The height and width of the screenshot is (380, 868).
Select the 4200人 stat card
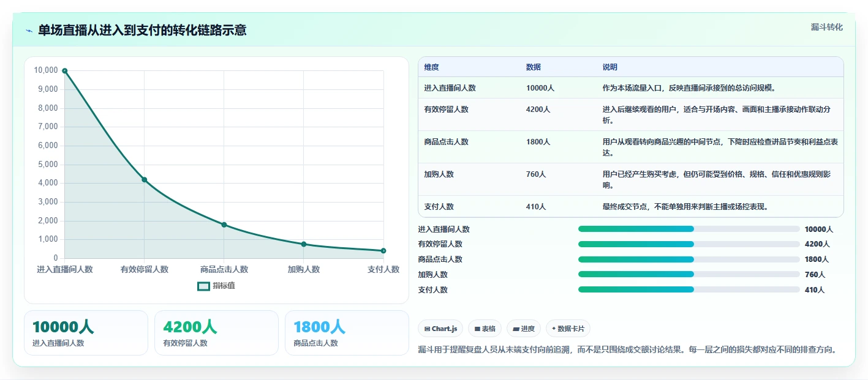pyautogui.click(x=216, y=332)
